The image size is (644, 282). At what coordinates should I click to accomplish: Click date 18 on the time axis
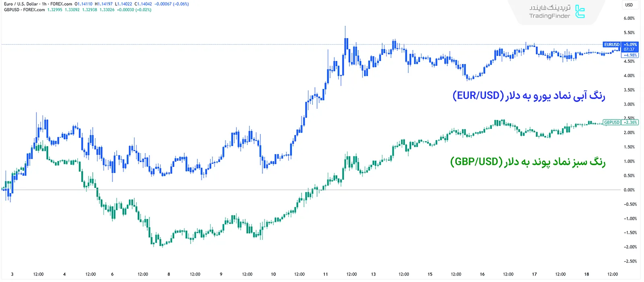click(586, 274)
